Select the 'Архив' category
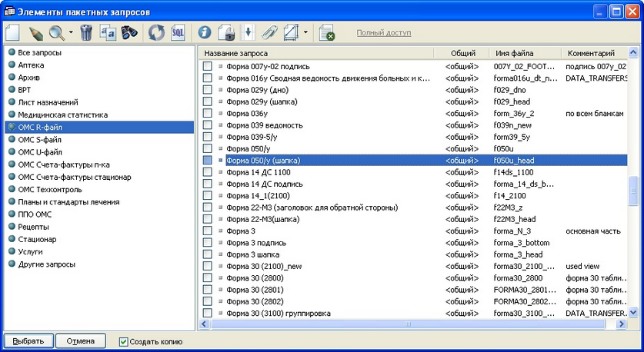Screen dimensions: 644x352 (x=28, y=77)
